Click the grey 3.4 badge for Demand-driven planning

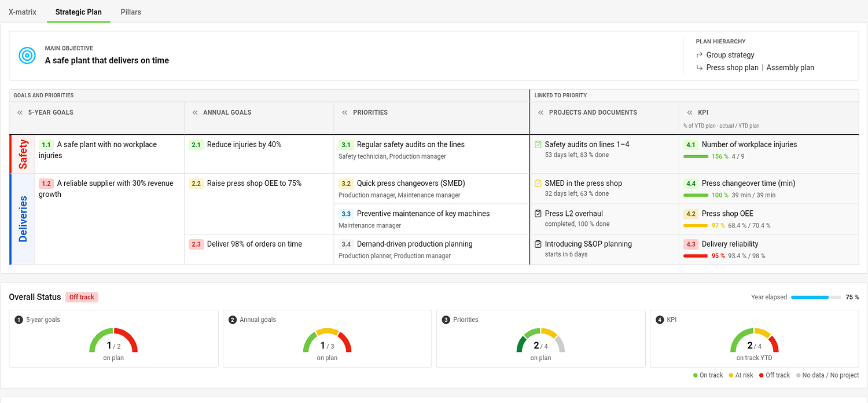(346, 244)
